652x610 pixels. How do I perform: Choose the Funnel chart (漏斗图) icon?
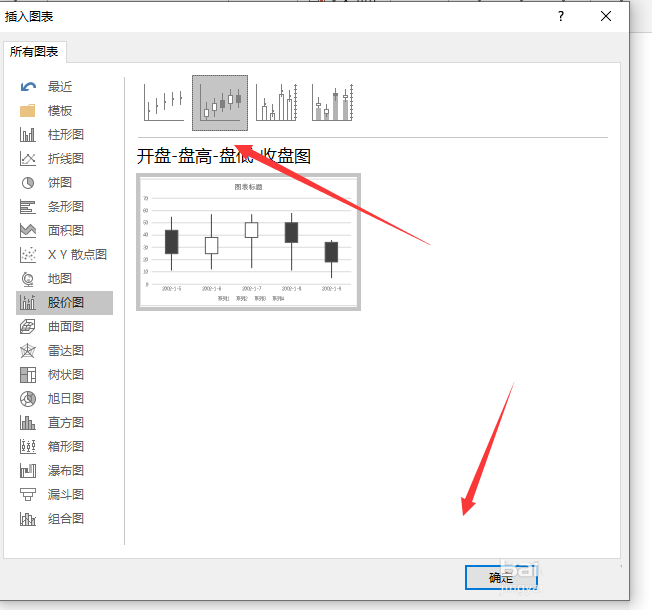point(28,494)
